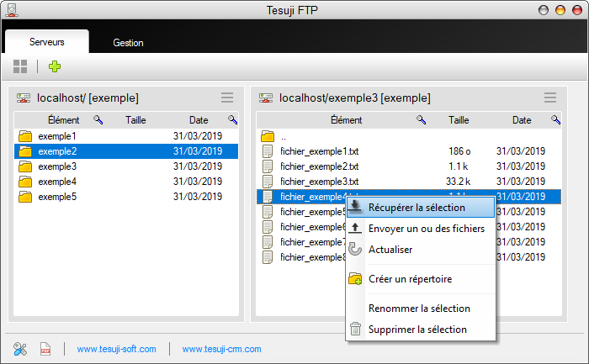The height and width of the screenshot is (364, 589).
Task: Open the www.tesuji-crm.com link
Action: click(x=221, y=349)
